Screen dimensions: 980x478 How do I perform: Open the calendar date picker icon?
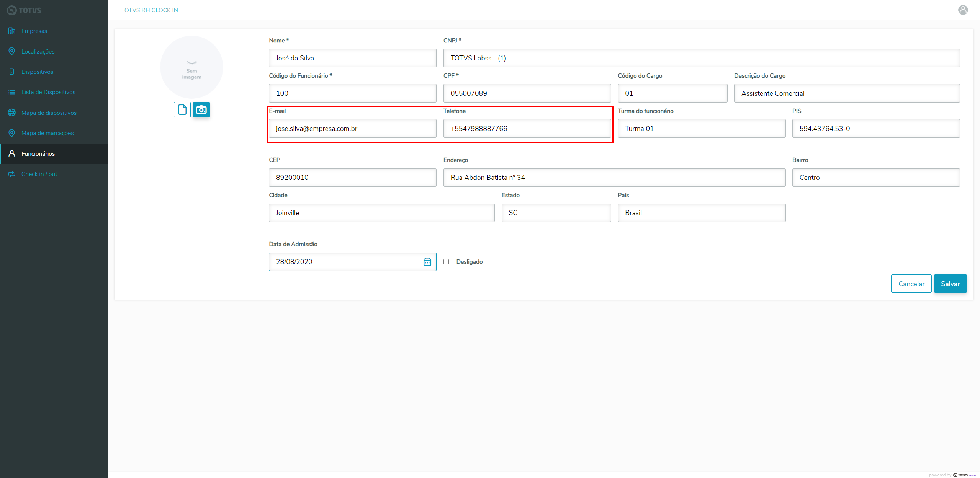coord(427,262)
